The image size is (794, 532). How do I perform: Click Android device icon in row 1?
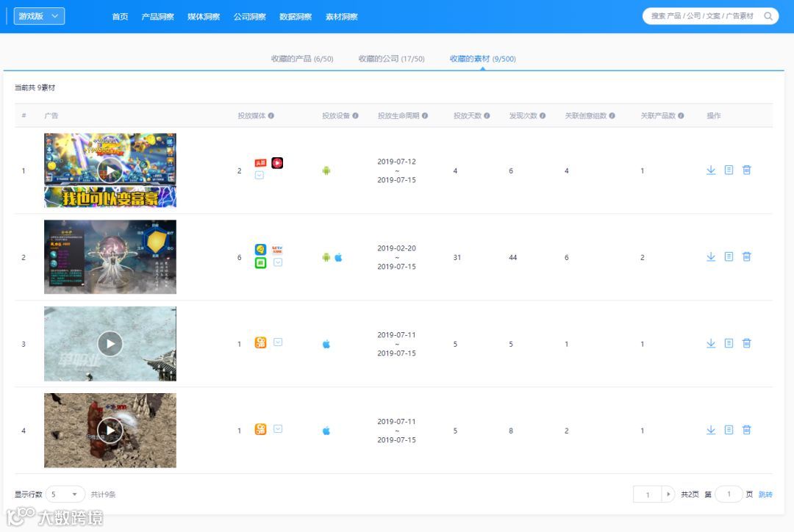(326, 170)
